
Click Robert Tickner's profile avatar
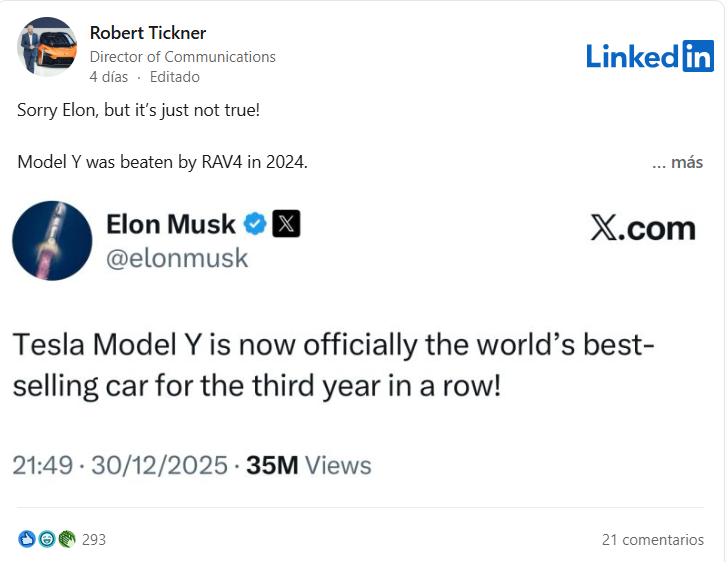point(47,47)
